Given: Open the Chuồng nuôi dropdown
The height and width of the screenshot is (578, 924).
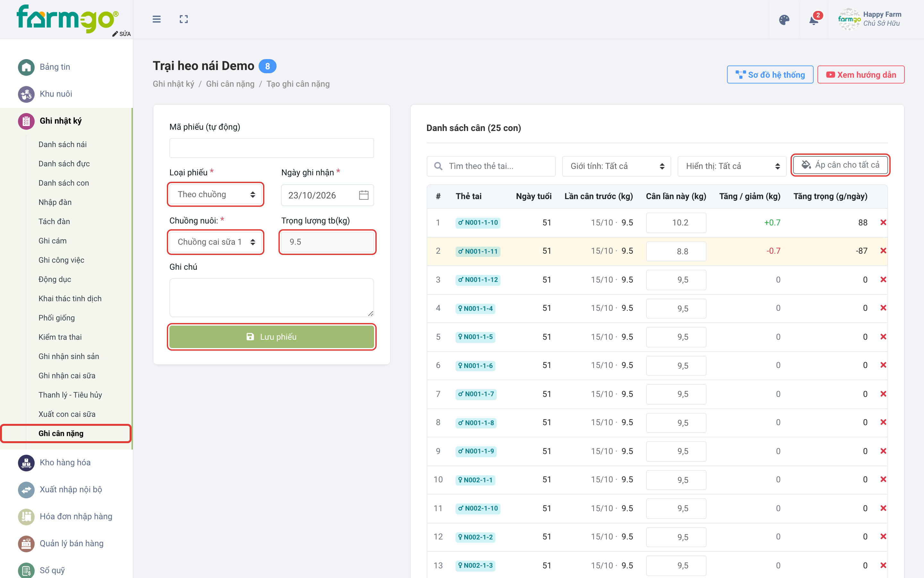Looking at the screenshot, I should (x=216, y=242).
